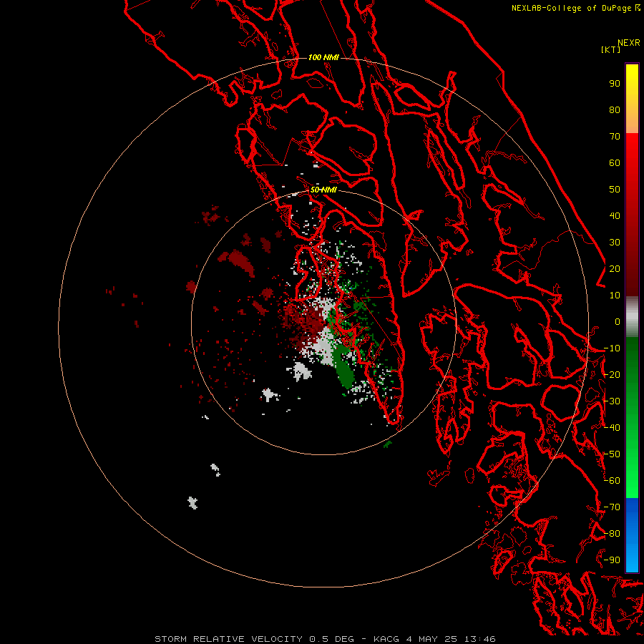Click the -80 value on the velocity scale
Screen dimensions: 644x644
612,534
